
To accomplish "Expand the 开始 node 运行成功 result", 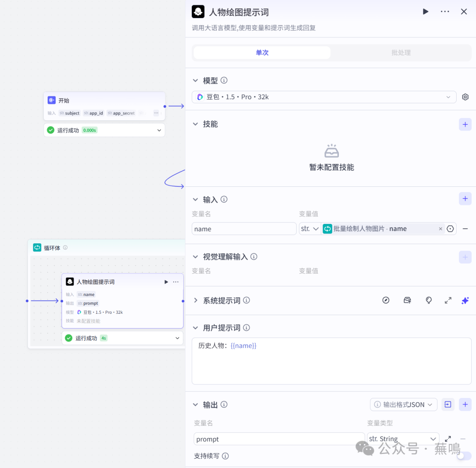I will [x=159, y=130].
